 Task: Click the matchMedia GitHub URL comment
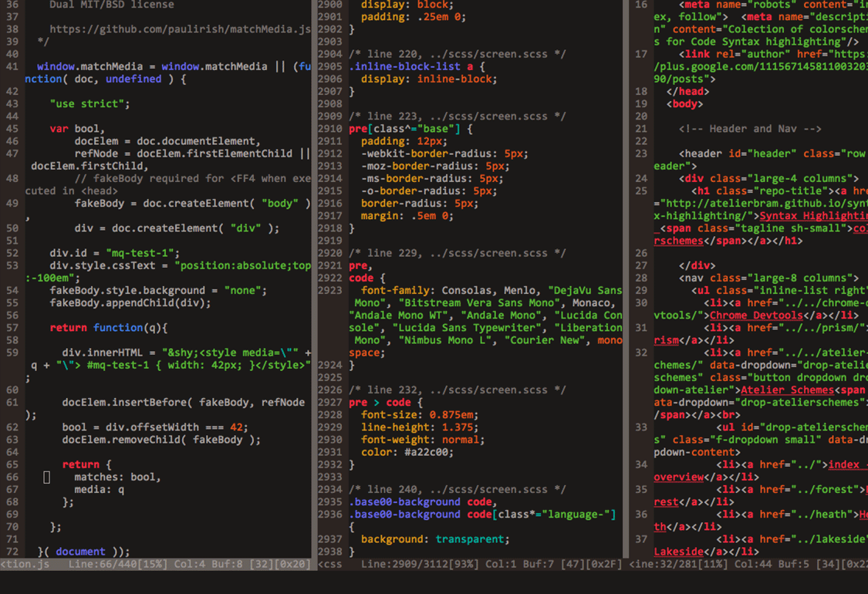pos(180,29)
